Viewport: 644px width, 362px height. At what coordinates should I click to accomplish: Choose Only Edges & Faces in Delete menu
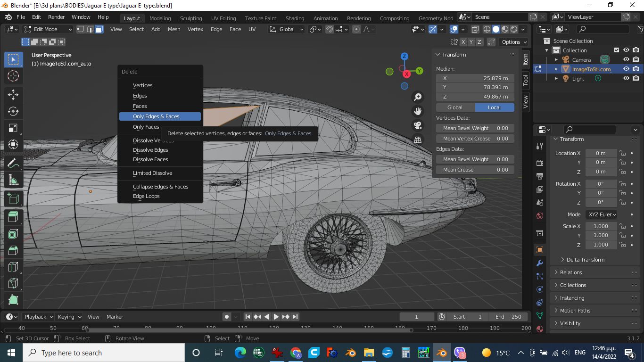coord(156,116)
